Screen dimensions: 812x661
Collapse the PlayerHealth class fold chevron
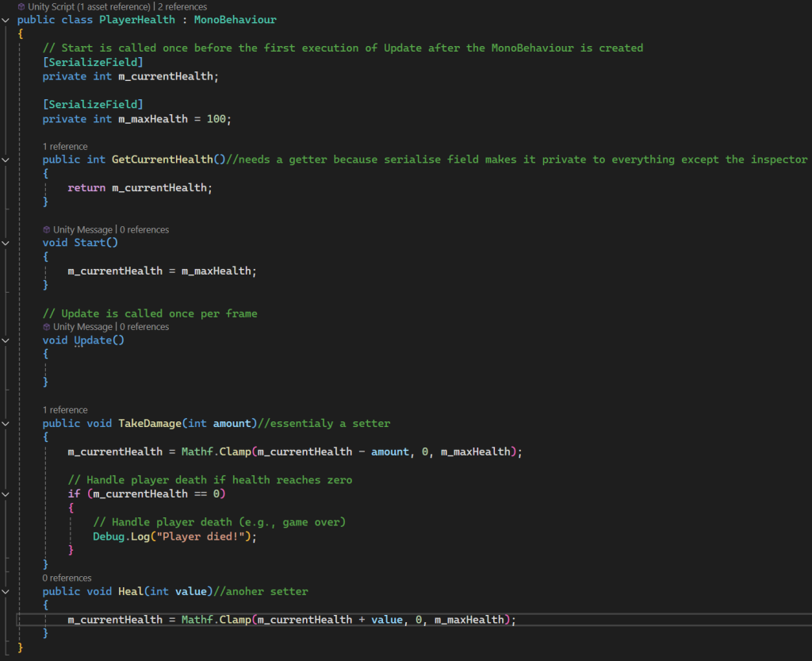[6, 20]
